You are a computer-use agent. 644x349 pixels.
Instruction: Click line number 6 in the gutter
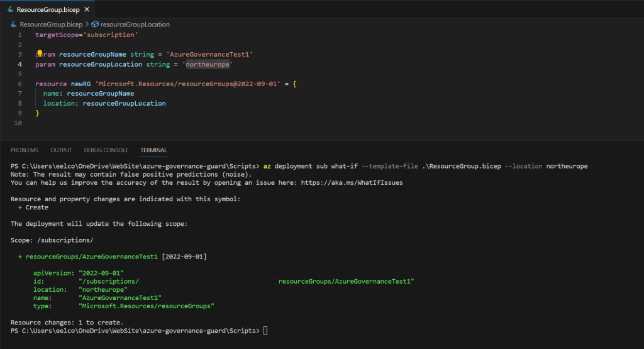[x=19, y=84]
